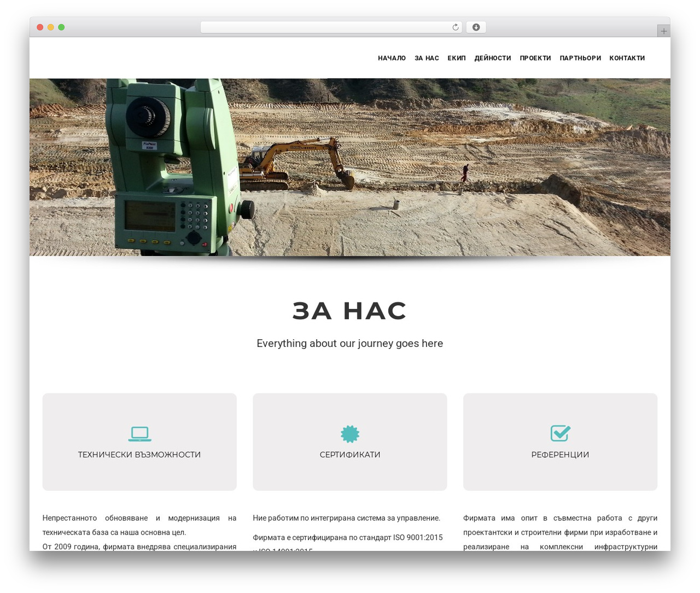Reload the page with the refresh icon

455,27
